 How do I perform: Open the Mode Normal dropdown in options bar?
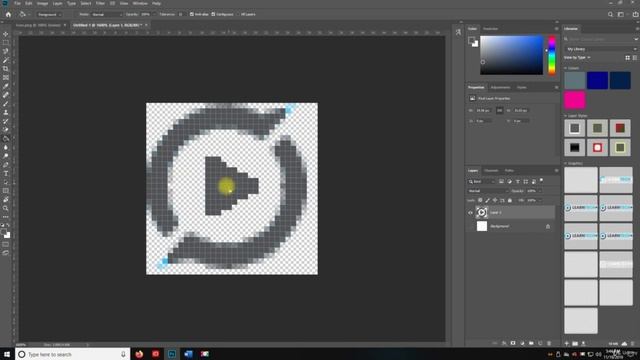coord(106,14)
